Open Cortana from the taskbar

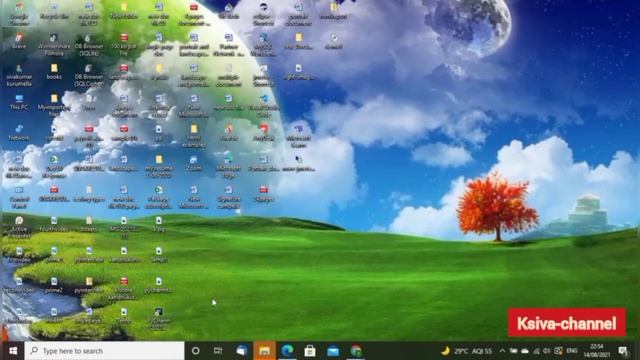coord(196,351)
